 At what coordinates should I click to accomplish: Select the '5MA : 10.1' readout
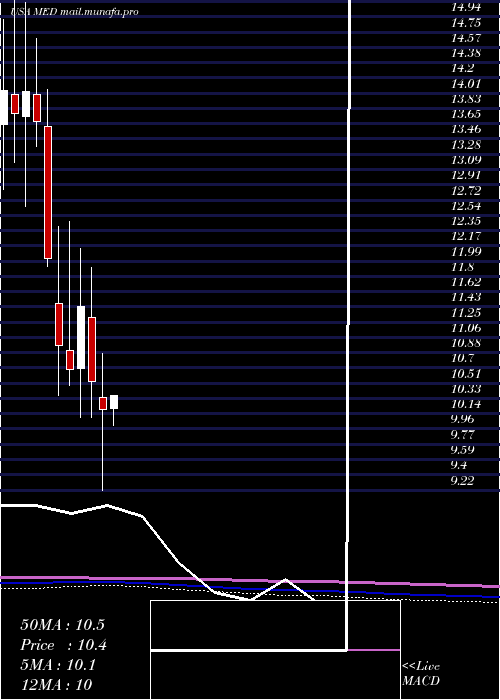pos(58,665)
